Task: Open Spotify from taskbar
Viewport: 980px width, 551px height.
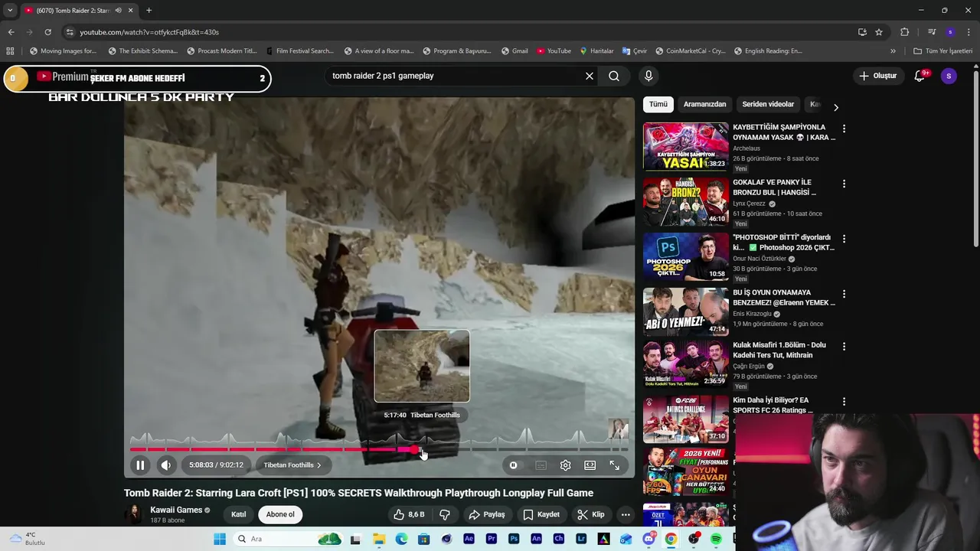Action: (x=716, y=539)
